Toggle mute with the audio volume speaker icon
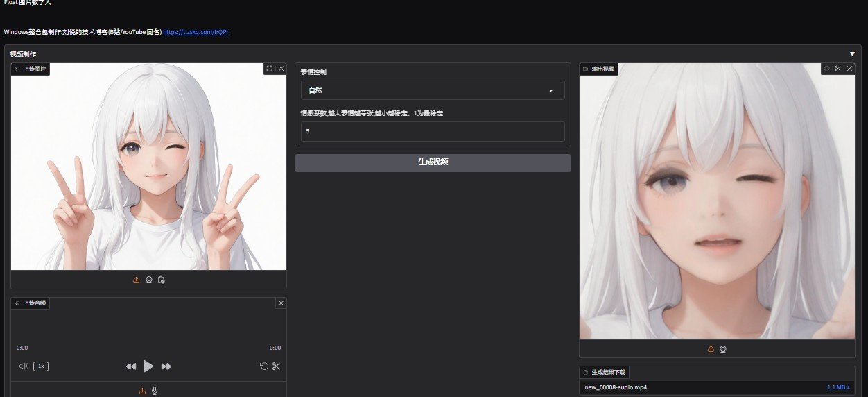868x397 pixels. tap(24, 366)
